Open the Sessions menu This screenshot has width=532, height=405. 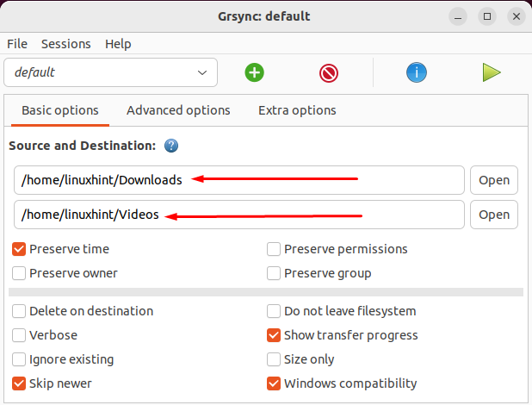(65, 44)
